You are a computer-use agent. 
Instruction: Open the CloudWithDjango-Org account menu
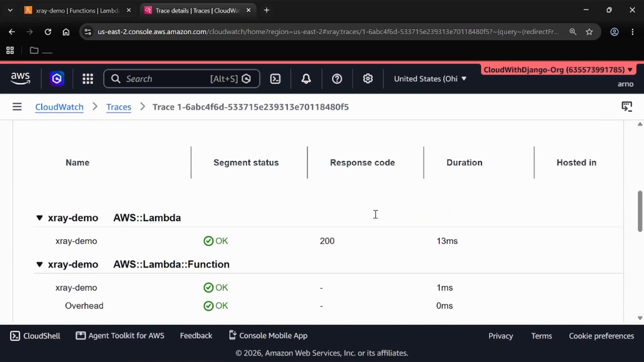click(558, 70)
